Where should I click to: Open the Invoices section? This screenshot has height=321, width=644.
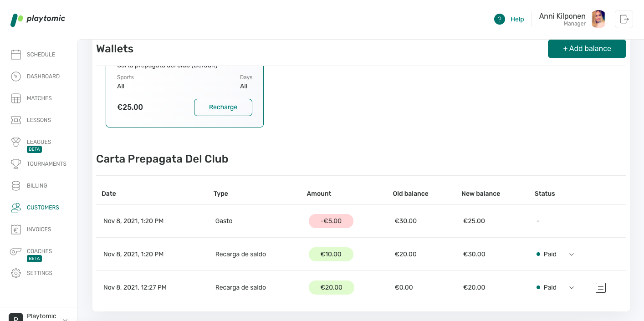[x=39, y=229]
